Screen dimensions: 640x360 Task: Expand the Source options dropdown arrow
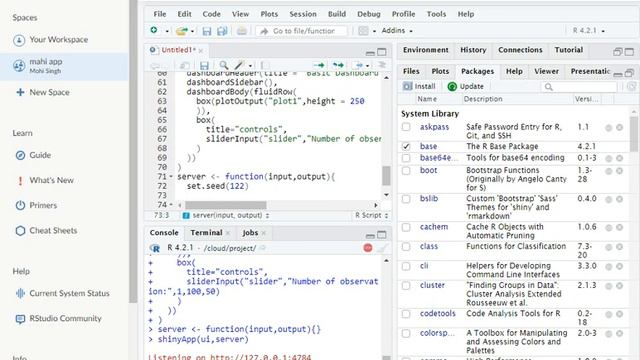(x=367, y=65)
